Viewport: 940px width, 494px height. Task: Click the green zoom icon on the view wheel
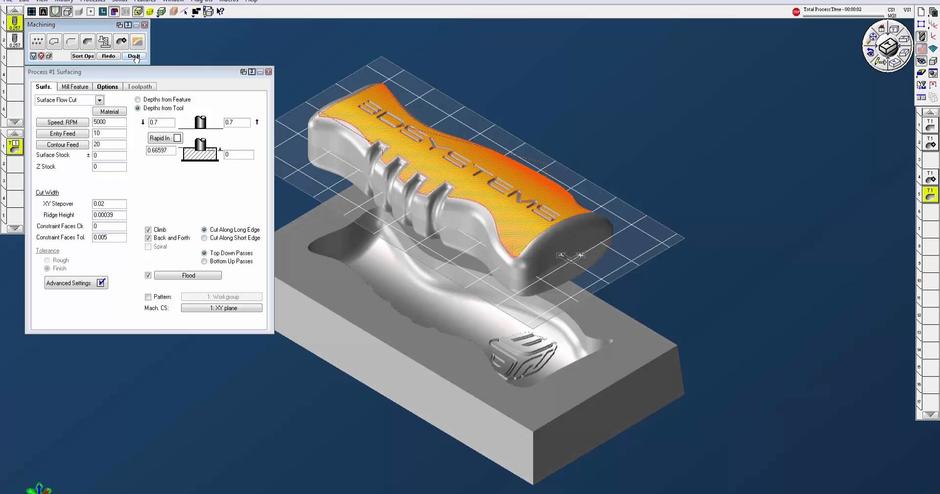pos(880,62)
